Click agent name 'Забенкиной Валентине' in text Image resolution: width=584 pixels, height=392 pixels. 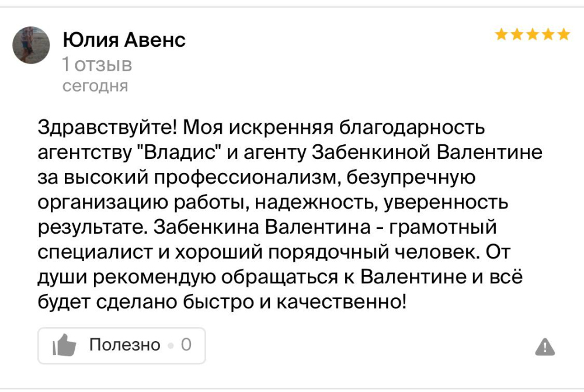(x=427, y=152)
